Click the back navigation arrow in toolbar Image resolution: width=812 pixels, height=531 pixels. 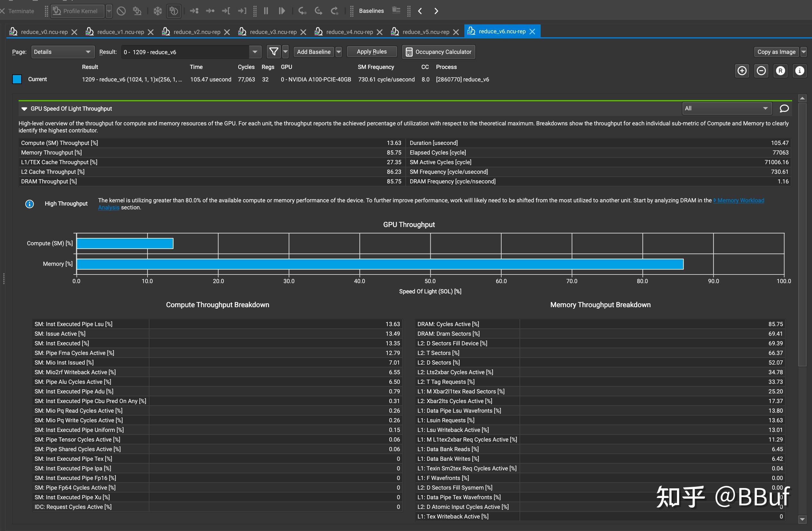pos(420,11)
